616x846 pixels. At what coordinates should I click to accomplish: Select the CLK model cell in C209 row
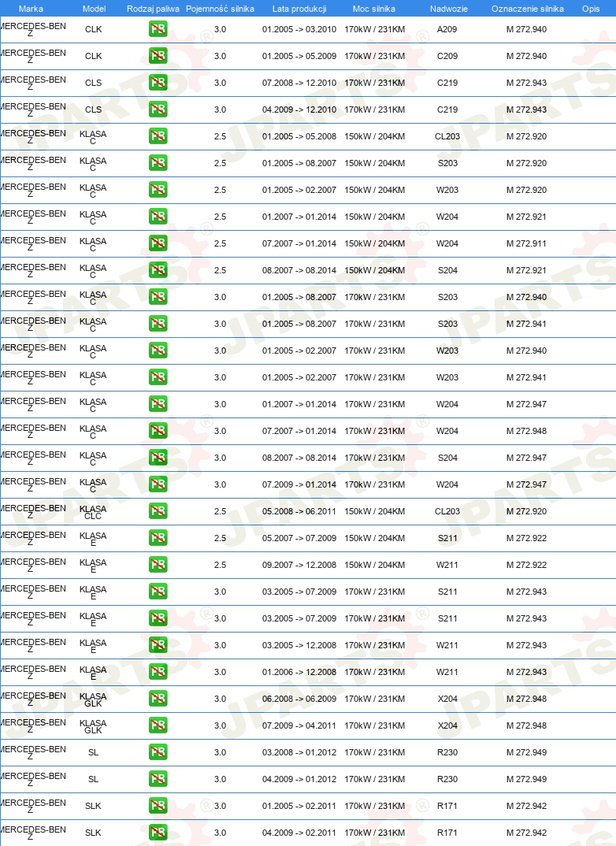click(x=93, y=56)
